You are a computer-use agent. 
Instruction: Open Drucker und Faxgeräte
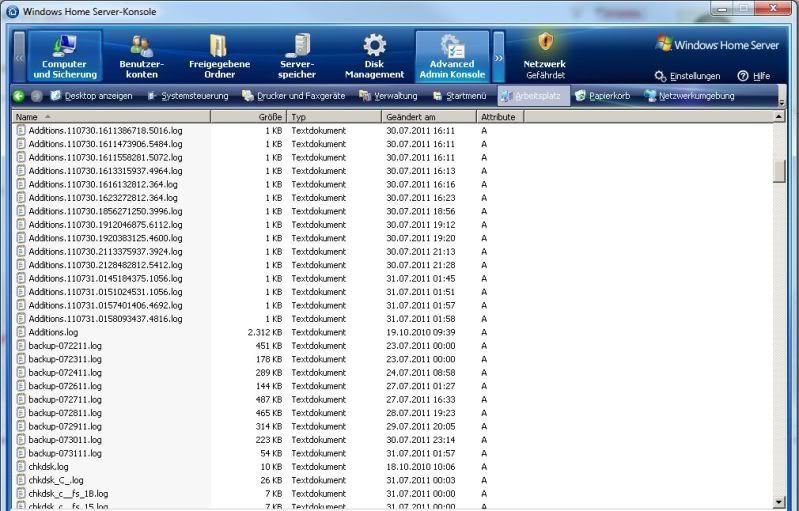[292, 96]
